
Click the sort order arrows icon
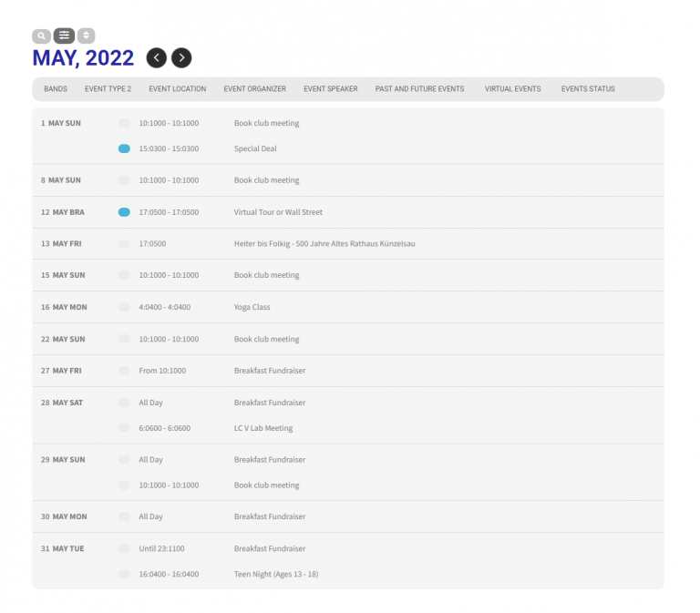coord(86,36)
